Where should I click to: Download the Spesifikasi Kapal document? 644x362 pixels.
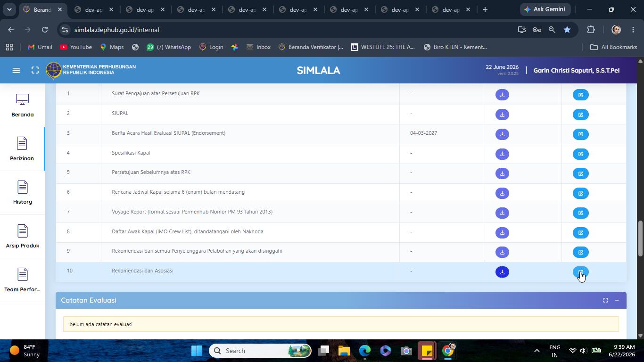pyautogui.click(x=502, y=154)
